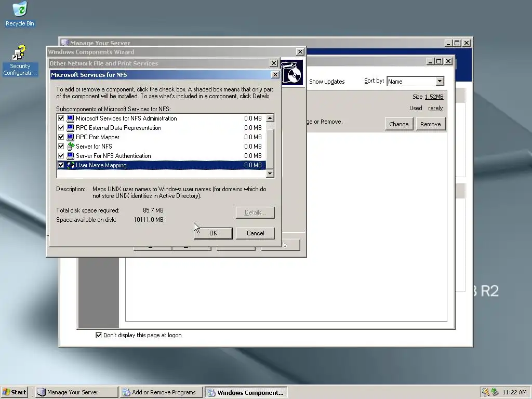The width and height of the screenshot is (532, 399).
Task: Close the Microsoft Services for NFS dialog
Action: (275, 75)
